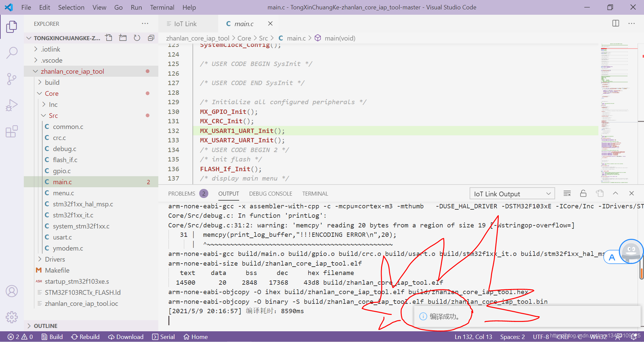
Task: Open the Extensions view
Action: [x=12, y=131]
